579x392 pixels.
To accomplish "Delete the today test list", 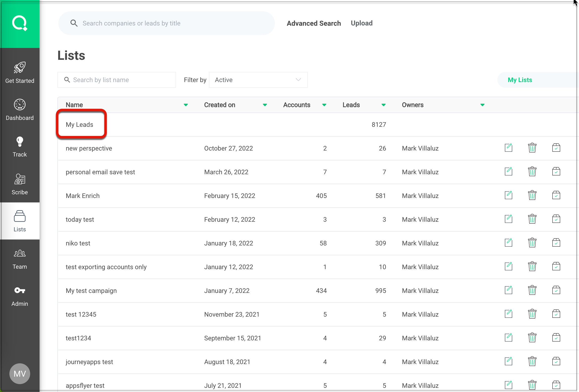I will [x=532, y=219].
